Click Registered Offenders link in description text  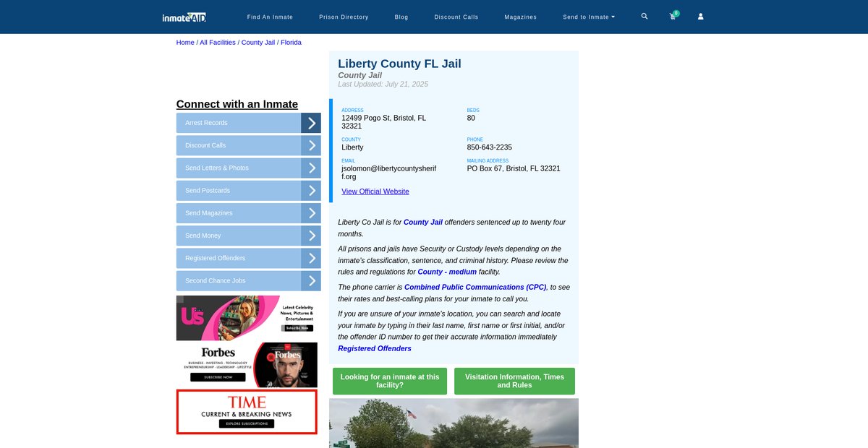tap(375, 348)
